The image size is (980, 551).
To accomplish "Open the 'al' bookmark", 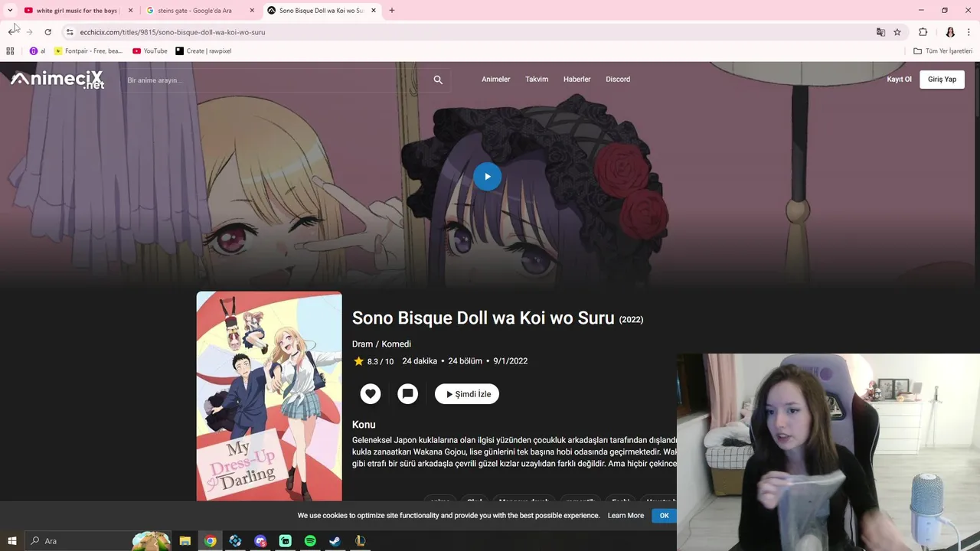I will [38, 51].
